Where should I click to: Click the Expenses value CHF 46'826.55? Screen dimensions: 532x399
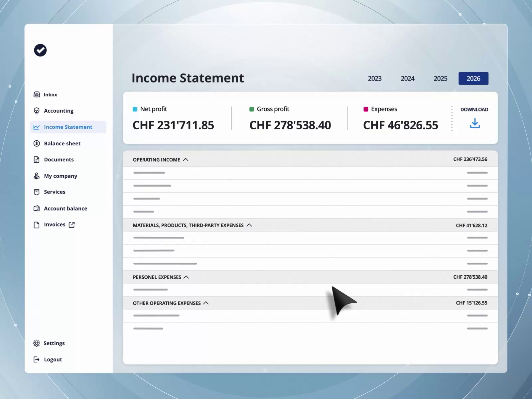point(401,125)
